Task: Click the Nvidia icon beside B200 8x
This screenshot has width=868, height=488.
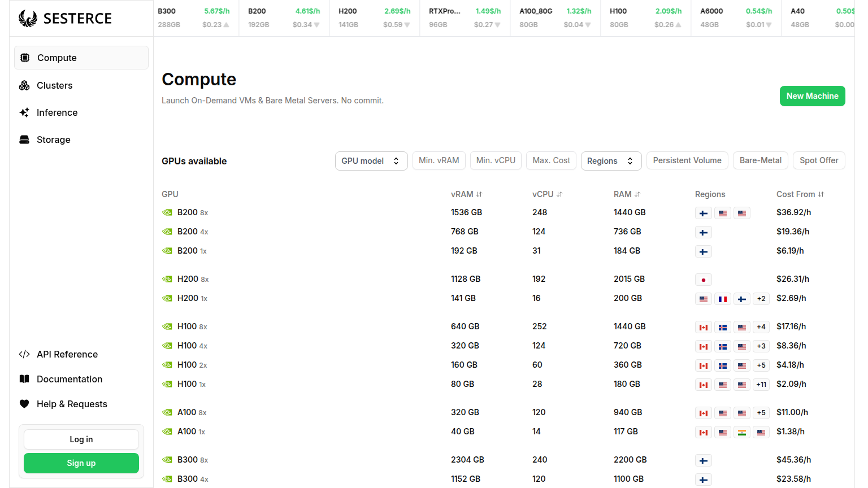Action: pyautogui.click(x=167, y=212)
